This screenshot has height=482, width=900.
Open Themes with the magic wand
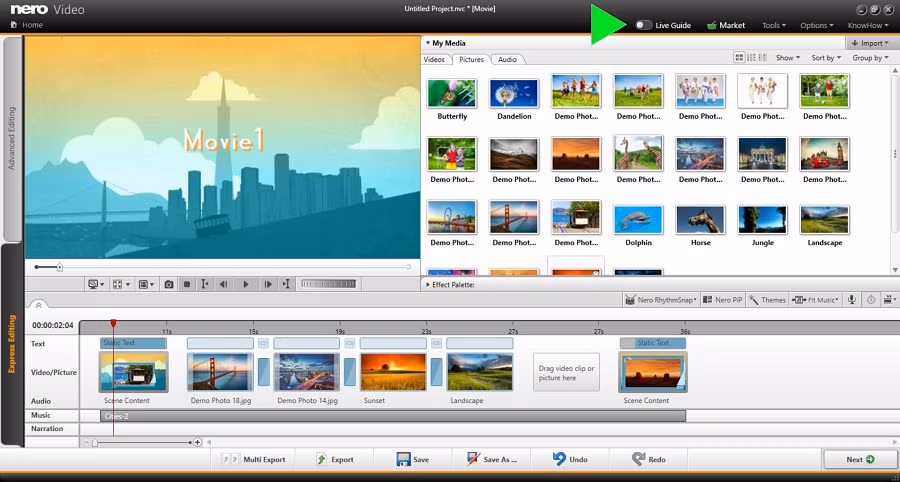pyautogui.click(x=767, y=300)
